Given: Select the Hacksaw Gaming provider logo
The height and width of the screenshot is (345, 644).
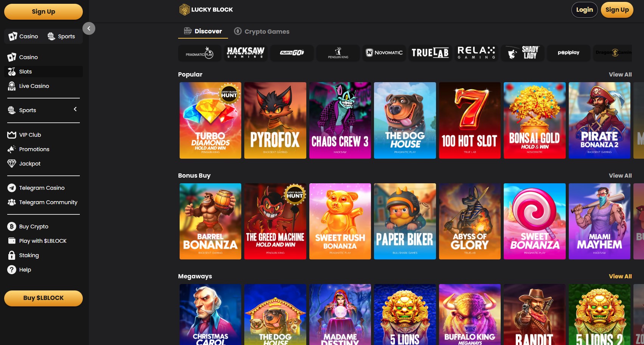Looking at the screenshot, I should tap(245, 53).
